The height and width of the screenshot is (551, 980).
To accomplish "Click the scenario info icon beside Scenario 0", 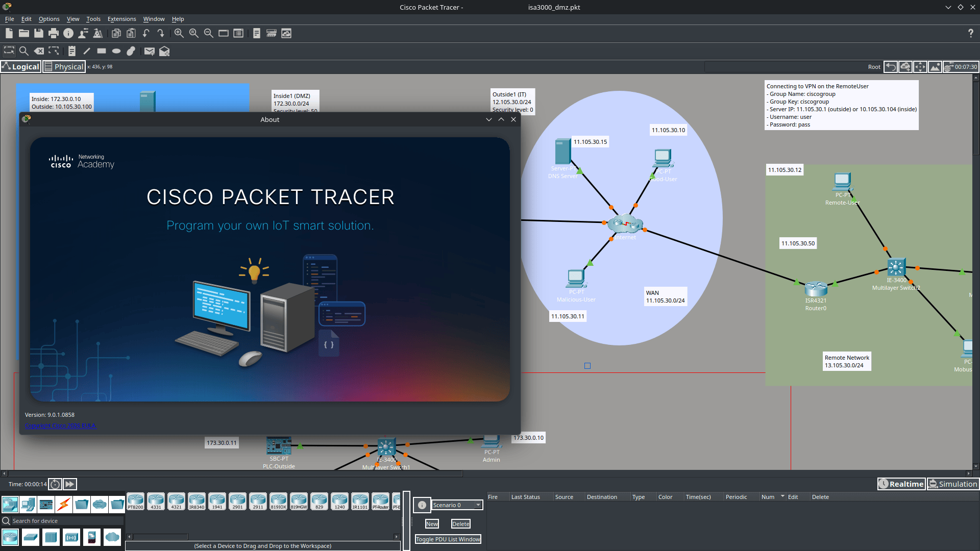I will coord(422,505).
